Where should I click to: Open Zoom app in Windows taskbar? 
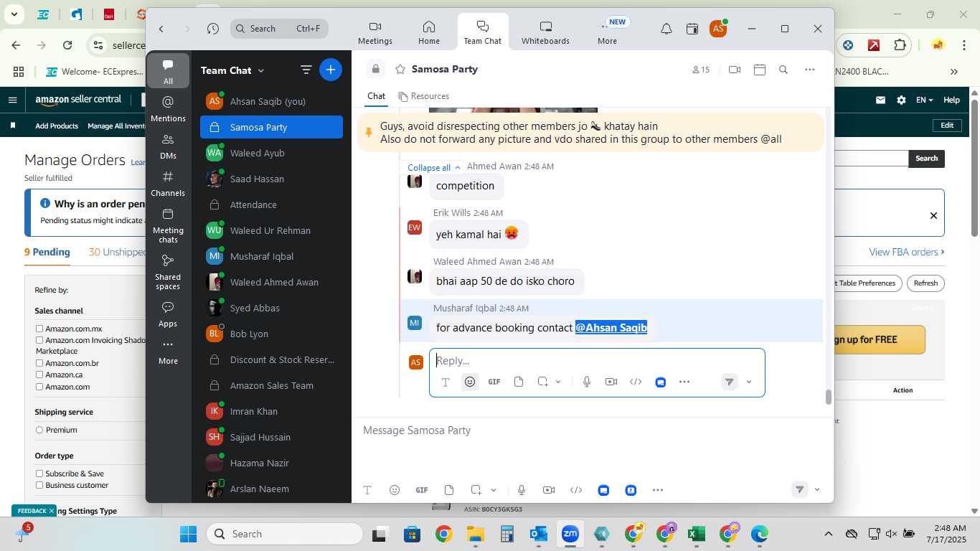point(570,534)
